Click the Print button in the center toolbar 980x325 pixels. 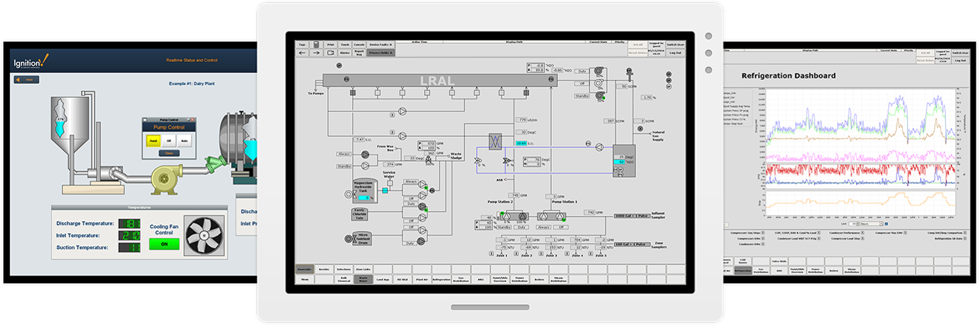coord(330,45)
